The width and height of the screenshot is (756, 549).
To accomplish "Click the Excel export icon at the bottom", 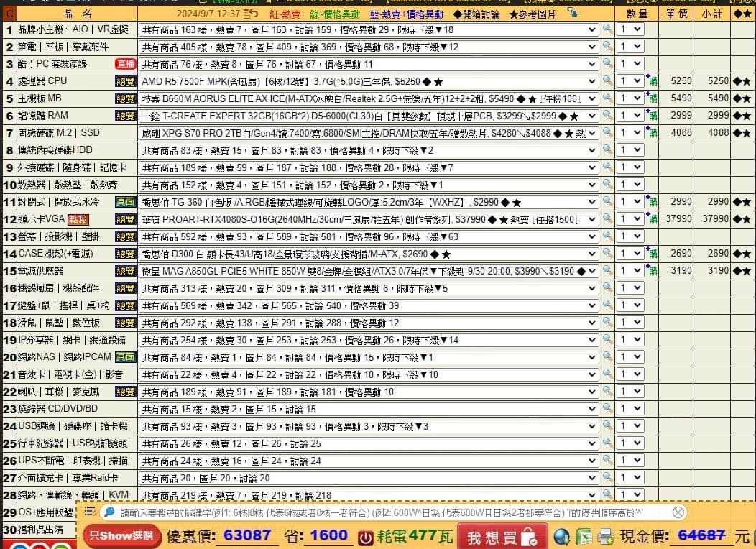I will (x=584, y=535).
